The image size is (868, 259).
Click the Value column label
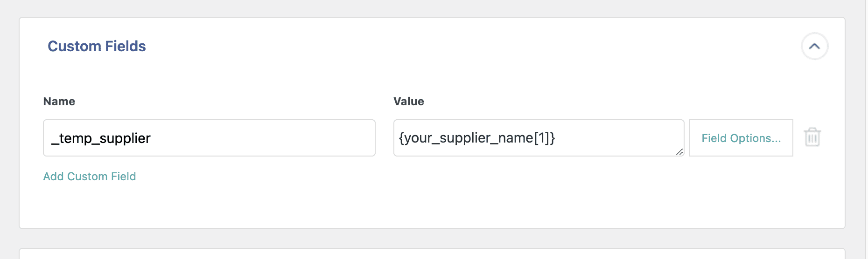pos(409,102)
